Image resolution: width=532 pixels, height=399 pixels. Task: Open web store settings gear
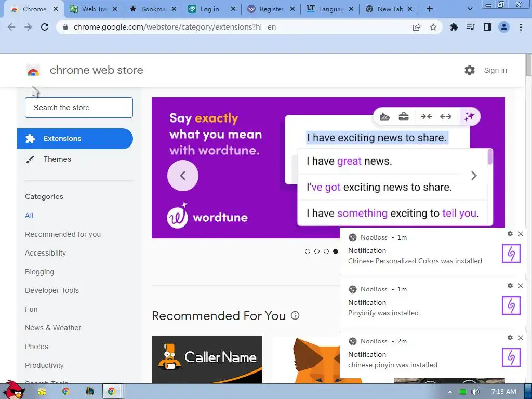[470, 70]
